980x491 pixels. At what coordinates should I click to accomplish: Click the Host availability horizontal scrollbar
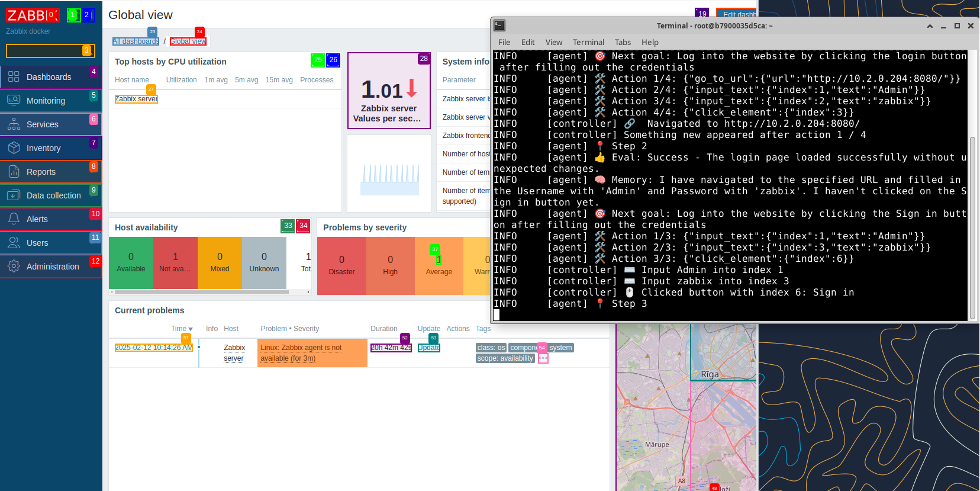click(x=202, y=292)
